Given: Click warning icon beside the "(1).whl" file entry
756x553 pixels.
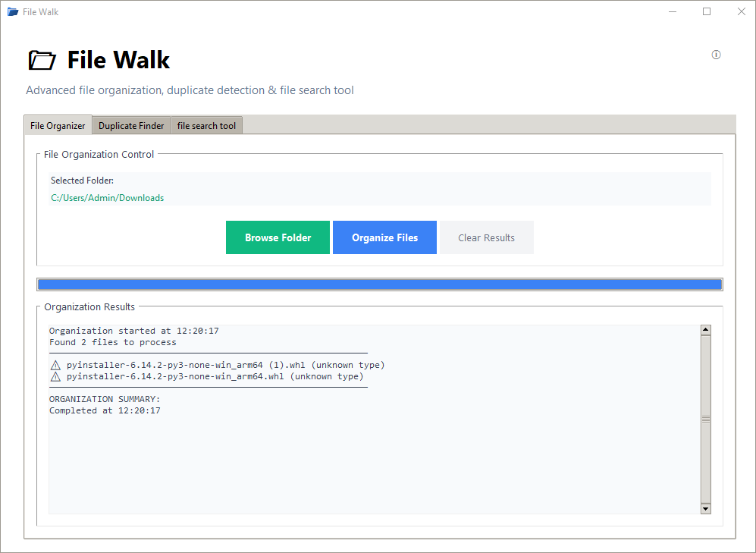Looking at the screenshot, I should [55, 365].
